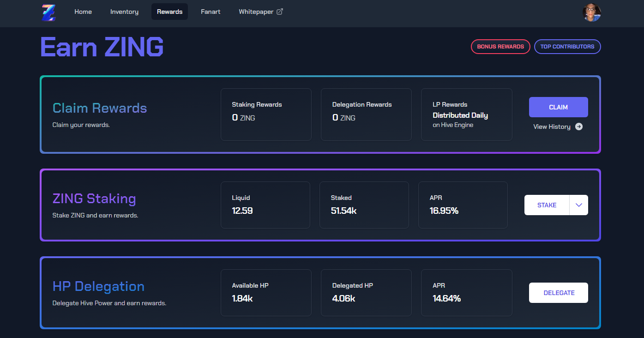Image resolution: width=644 pixels, height=338 pixels.
Task: Click the Earn ZING heading
Action: point(102,47)
